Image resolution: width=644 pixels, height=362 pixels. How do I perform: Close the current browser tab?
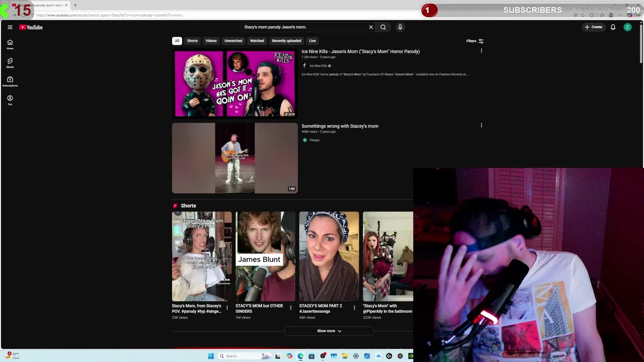pos(66,5)
